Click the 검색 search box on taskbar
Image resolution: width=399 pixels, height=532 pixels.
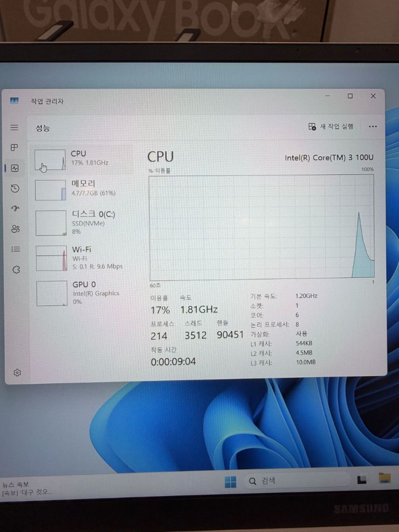(x=297, y=480)
